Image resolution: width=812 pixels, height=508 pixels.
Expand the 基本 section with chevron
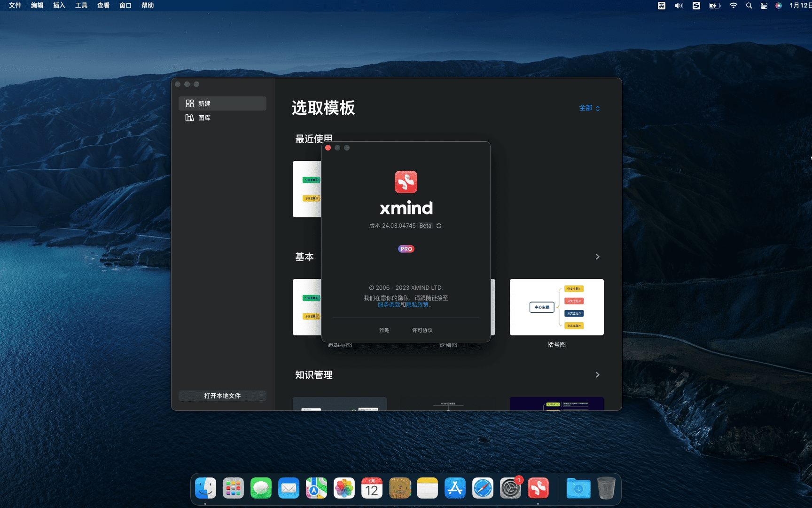[597, 257]
